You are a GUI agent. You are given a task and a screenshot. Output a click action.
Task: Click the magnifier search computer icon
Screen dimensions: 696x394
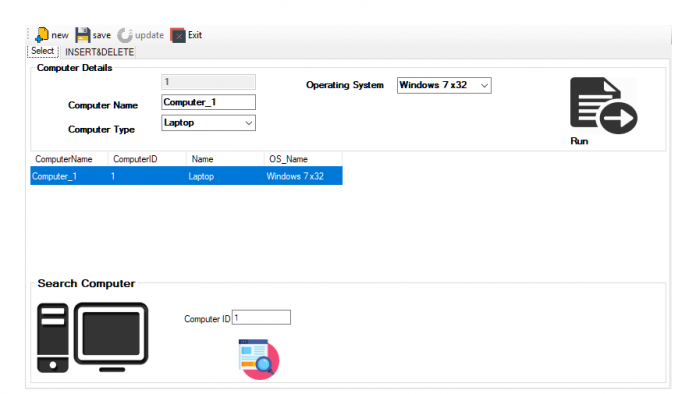259,359
